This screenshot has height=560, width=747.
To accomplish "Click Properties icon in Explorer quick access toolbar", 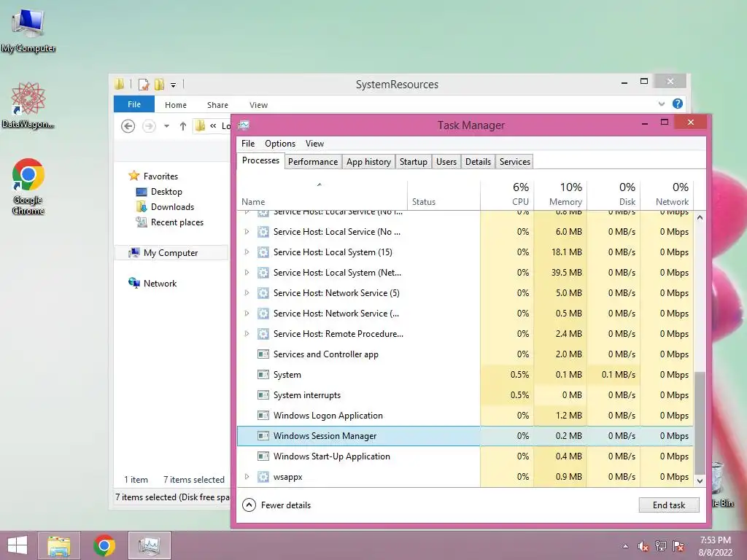I will (x=144, y=85).
